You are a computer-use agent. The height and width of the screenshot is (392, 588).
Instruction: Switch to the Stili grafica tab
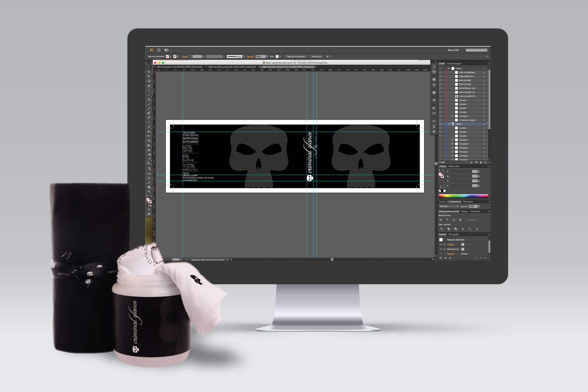click(454, 235)
